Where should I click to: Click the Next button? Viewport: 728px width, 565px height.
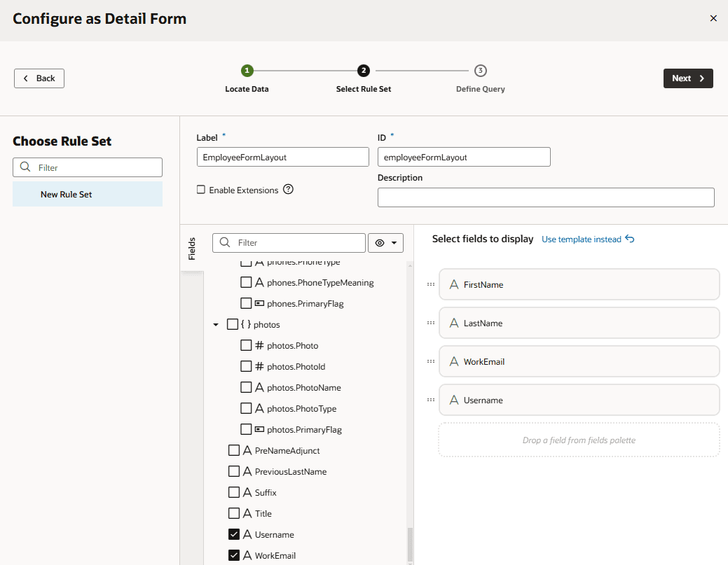coord(688,78)
